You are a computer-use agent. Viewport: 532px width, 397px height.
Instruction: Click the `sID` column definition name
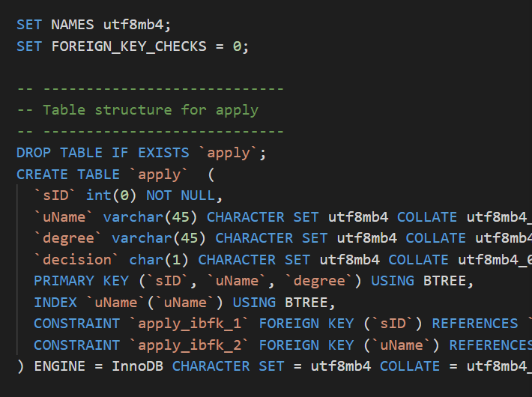pyautogui.click(x=55, y=196)
